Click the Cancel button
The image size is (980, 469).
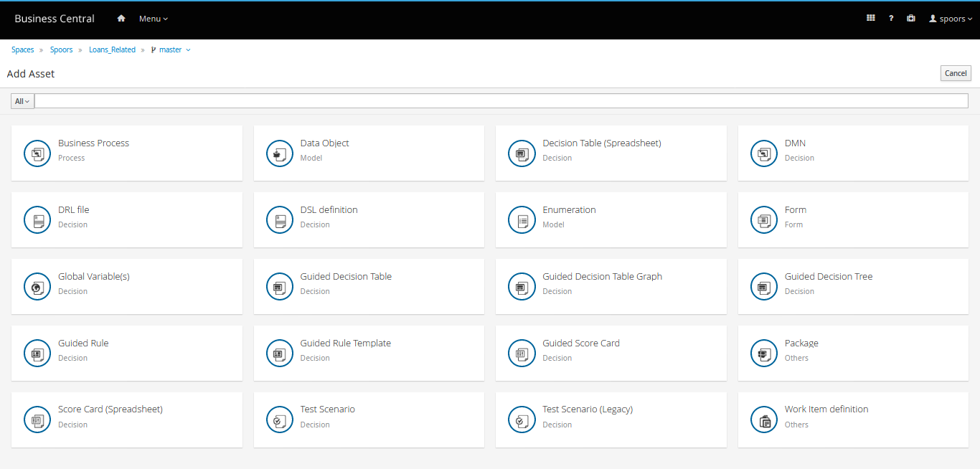point(955,73)
